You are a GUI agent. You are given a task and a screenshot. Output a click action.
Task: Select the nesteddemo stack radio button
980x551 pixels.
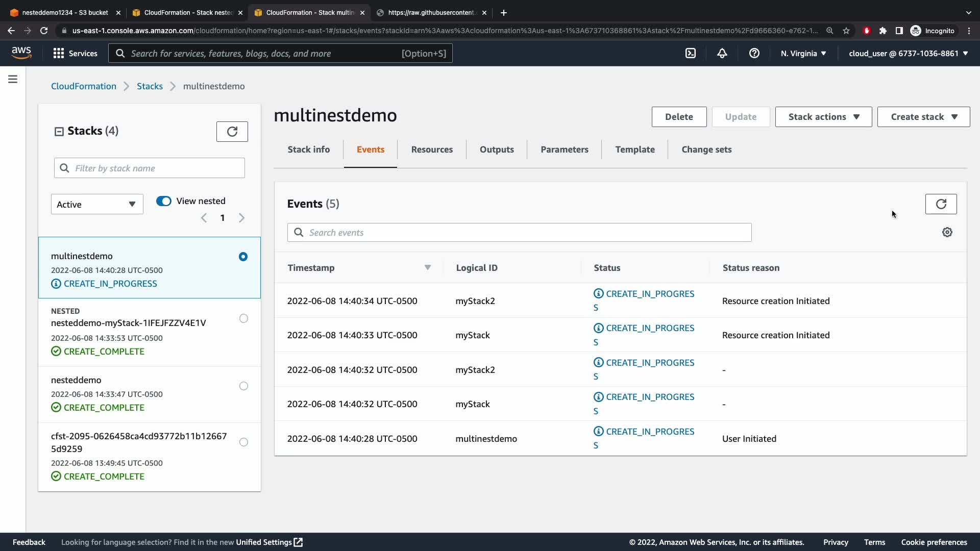pos(243,386)
